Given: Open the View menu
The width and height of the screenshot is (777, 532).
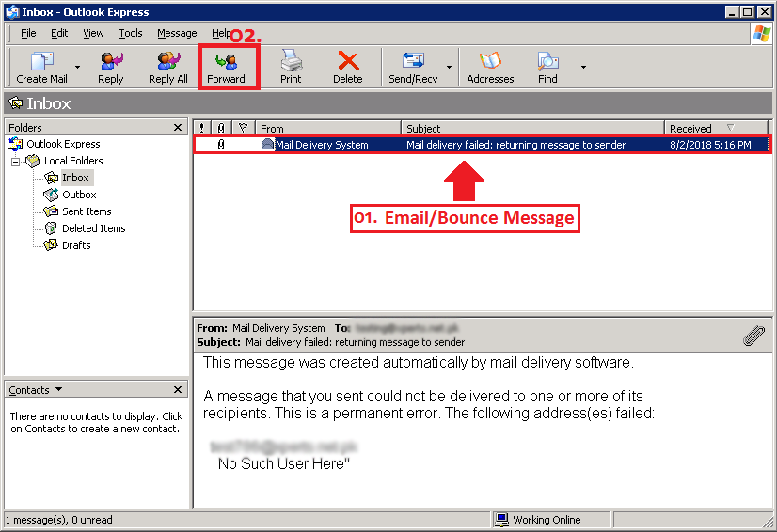Looking at the screenshot, I should point(93,33).
